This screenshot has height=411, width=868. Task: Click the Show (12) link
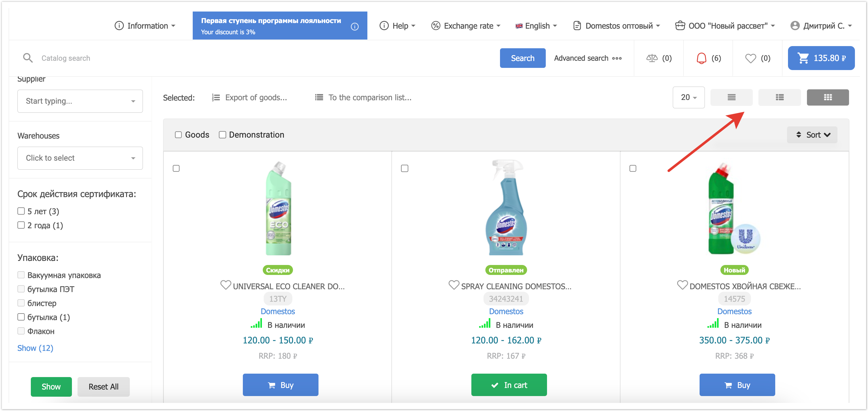35,348
